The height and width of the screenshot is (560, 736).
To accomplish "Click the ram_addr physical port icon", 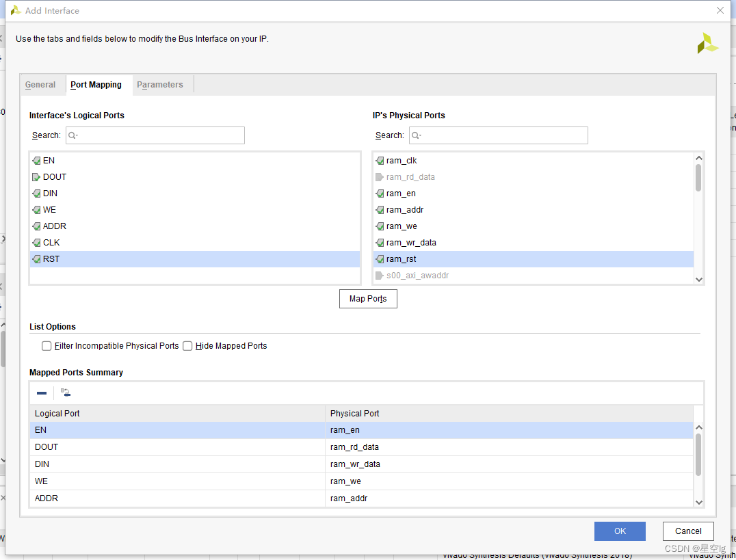I will pos(380,210).
